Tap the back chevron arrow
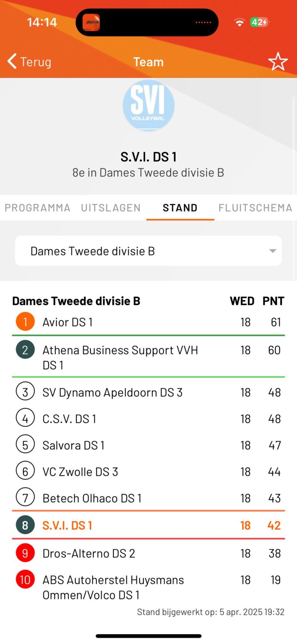The height and width of the screenshot is (644, 297). click(12, 61)
